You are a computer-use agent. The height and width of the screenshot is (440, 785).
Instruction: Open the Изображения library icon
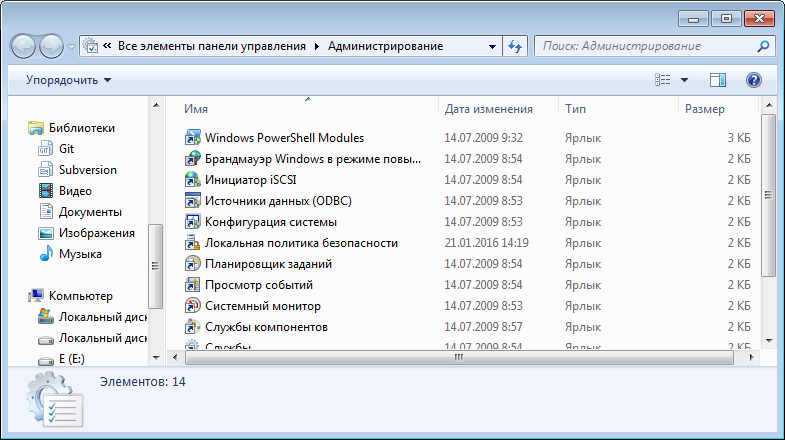coord(46,233)
